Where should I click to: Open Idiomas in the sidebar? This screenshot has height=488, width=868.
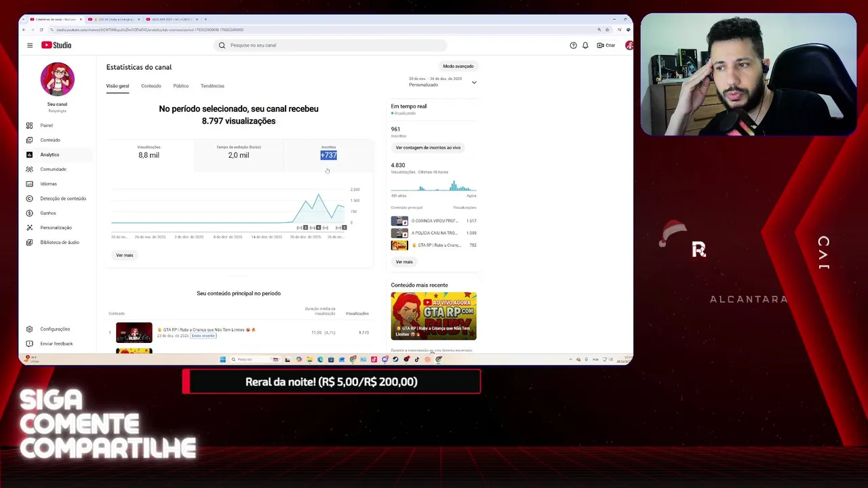pyautogui.click(x=57, y=184)
